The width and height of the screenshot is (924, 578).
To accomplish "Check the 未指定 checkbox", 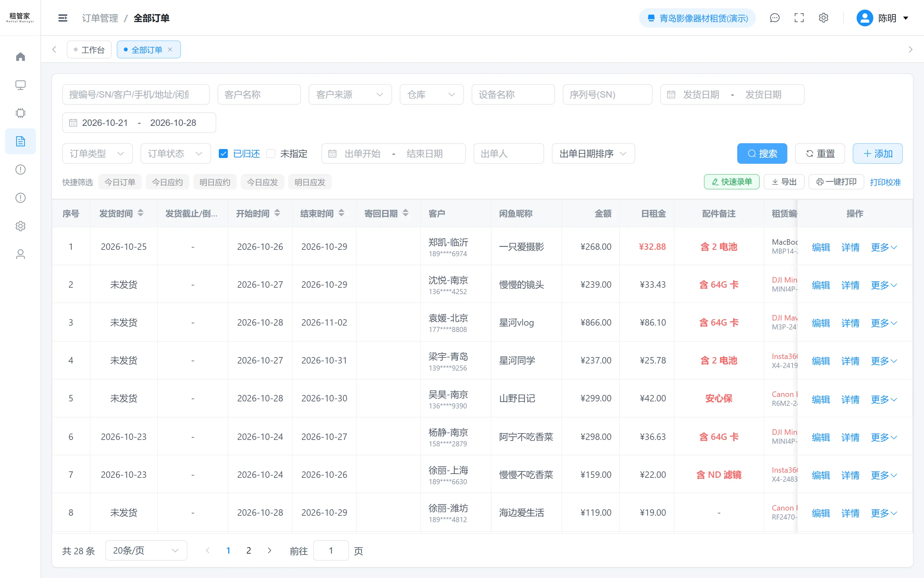I will (x=271, y=154).
